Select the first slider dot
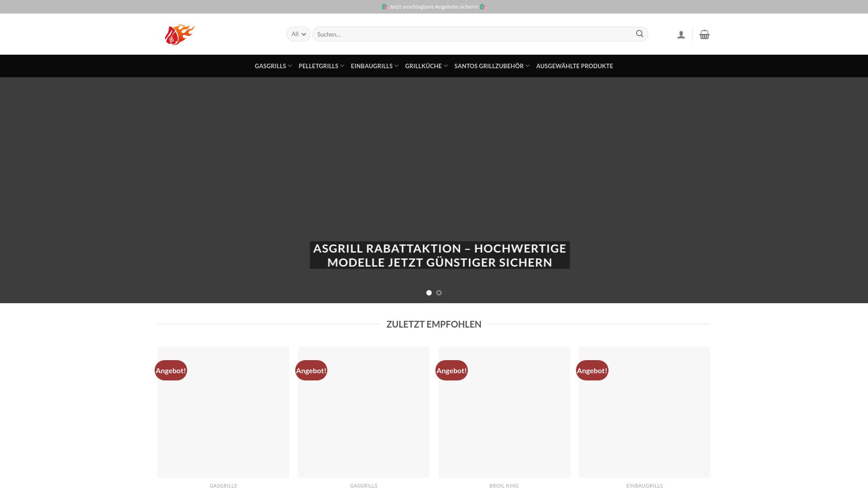Image resolution: width=868 pixels, height=488 pixels. pyautogui.click(x=429, y=293)
